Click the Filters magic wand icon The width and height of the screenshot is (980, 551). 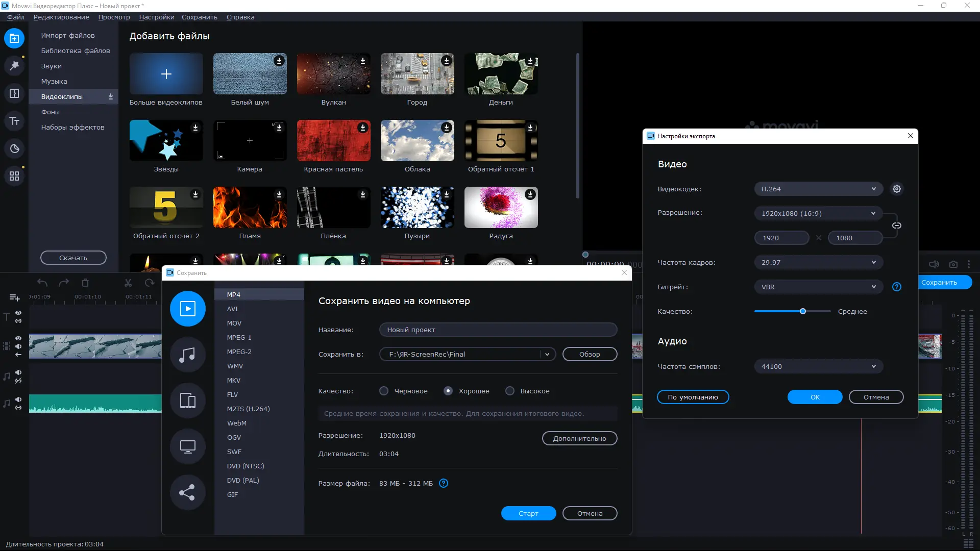point(14,66)
